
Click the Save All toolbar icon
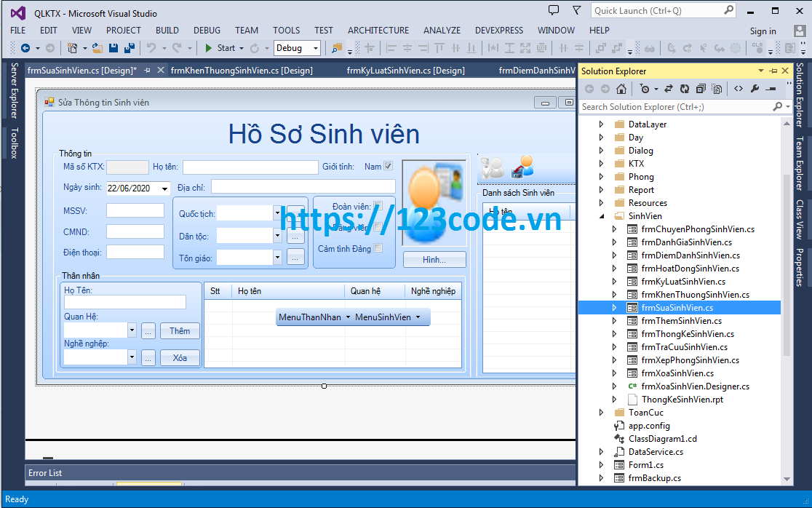point(128,48)
